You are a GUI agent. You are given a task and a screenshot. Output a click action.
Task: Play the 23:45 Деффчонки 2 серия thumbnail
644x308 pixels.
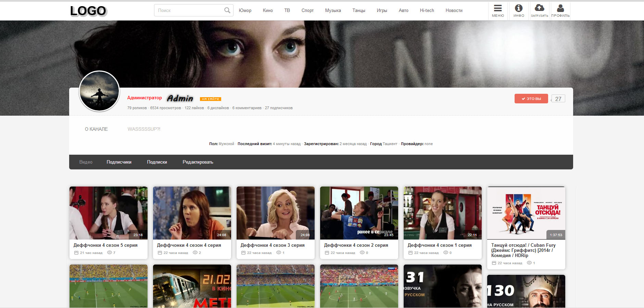click(359, 213)
